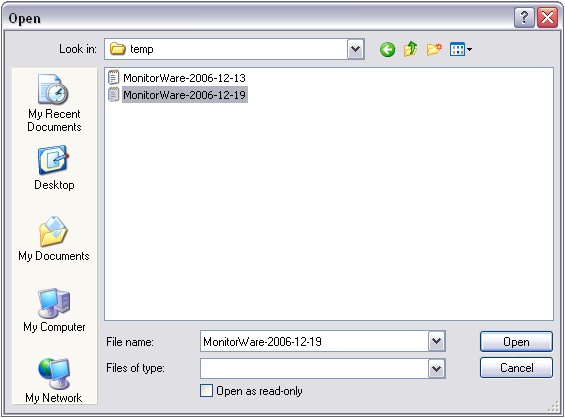The width and height of the screenshot is (565, 418).
Task: Go back using the green arrow icon
Action: coord(387,49)
